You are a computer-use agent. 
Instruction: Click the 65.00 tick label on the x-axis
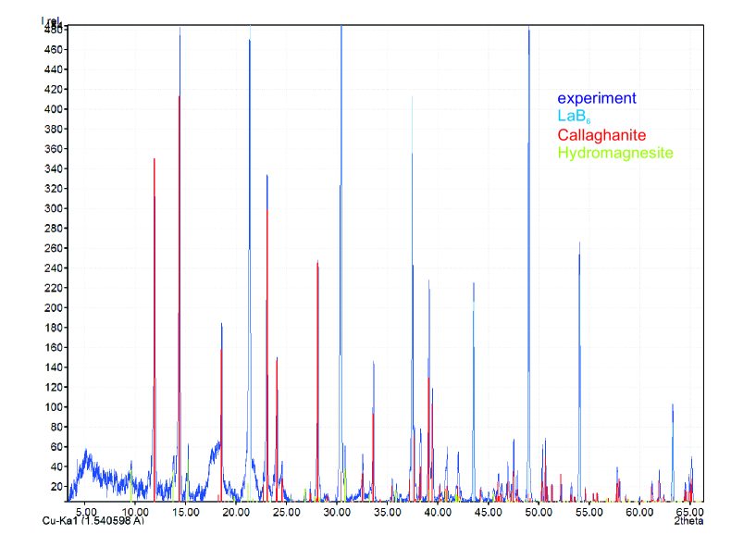pyautogui.click(x=690, y=511)
